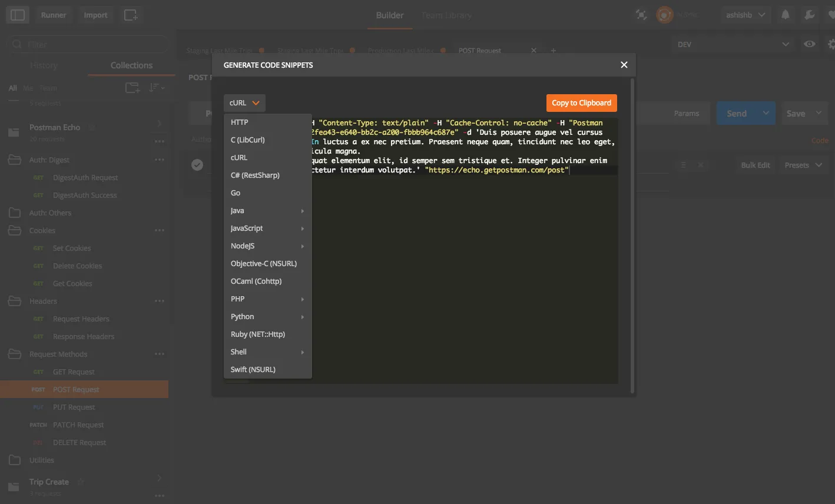Open more options for Postman Echo collection
This screenshot has height=504, width=835.
tap(159, 141)
